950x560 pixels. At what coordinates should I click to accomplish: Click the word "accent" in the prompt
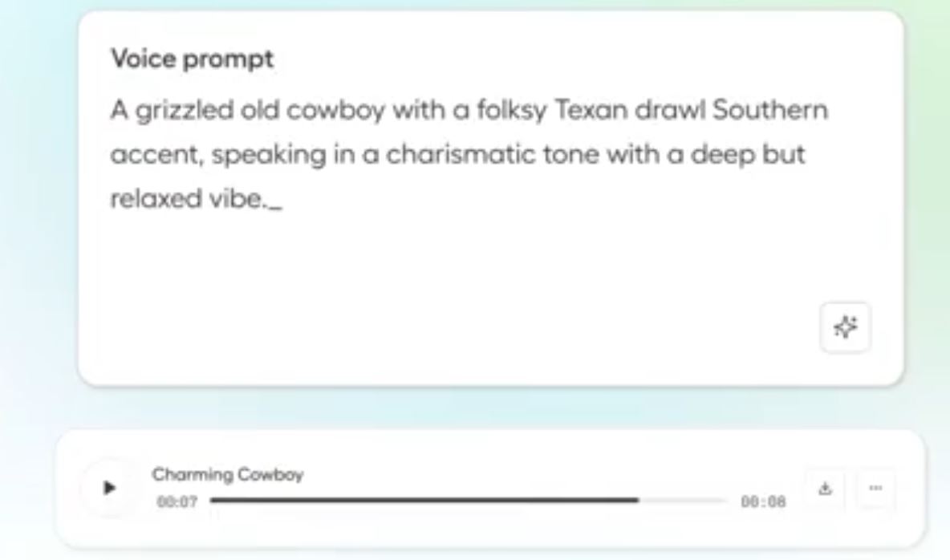tap(156, 155)
